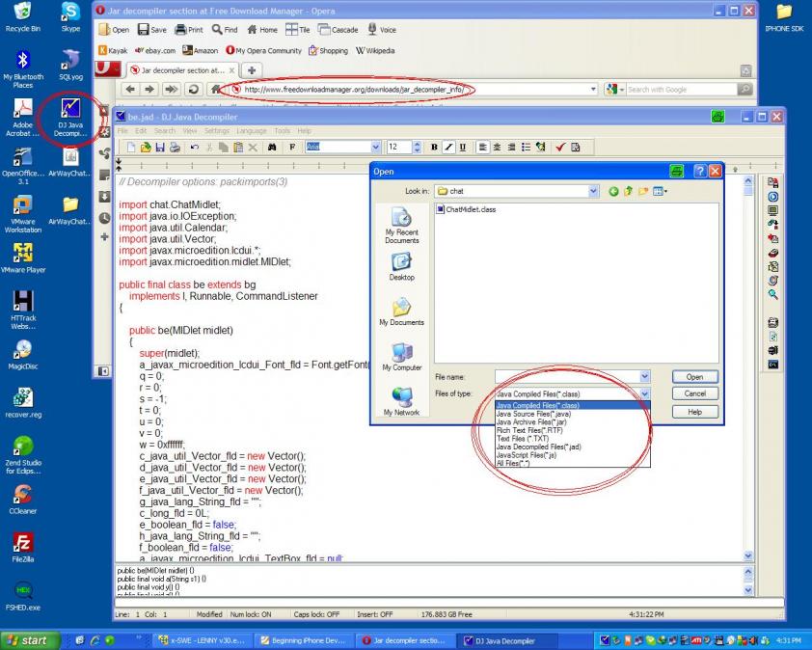Expand the Look in folder dropdown
The width and height of the screenshot is (812, 650).
[x=593, y=191]
